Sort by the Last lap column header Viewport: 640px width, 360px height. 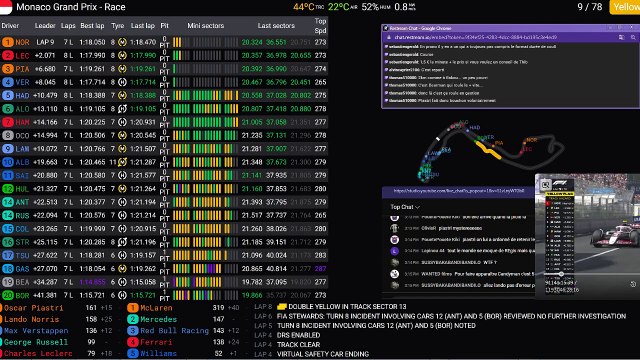[143, 26]
